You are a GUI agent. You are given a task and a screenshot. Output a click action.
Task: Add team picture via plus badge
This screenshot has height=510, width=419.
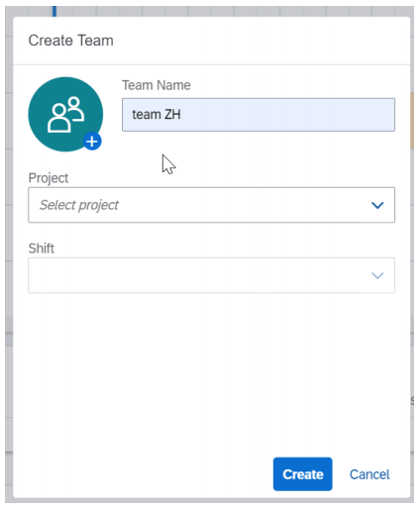tap(92, 141)
